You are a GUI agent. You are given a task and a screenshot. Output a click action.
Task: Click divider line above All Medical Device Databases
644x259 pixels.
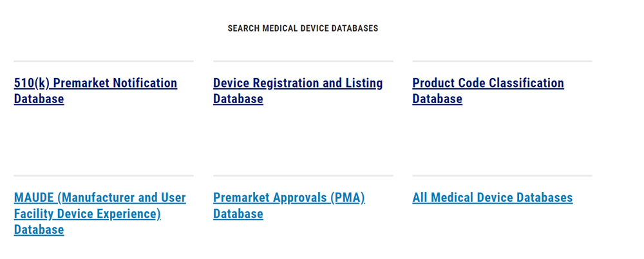tap(502, 176)
